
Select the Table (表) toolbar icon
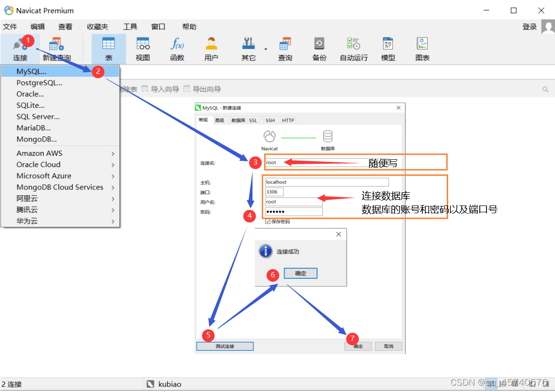109,49
